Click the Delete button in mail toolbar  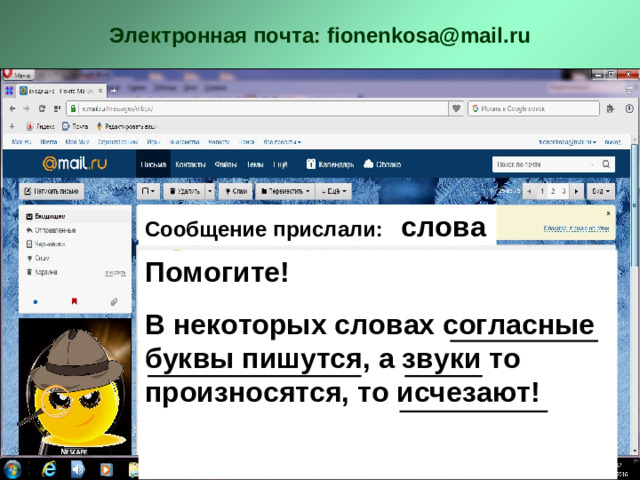(184, 191)
